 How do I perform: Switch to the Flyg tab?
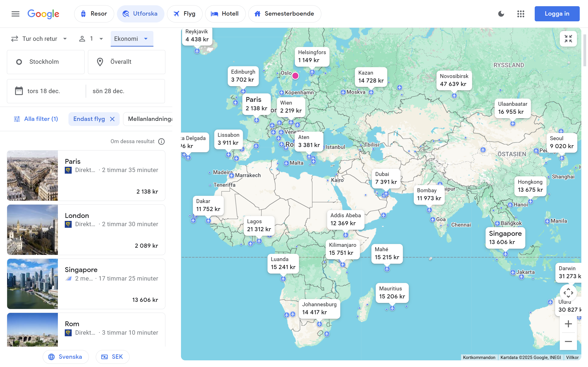tap(184, 14)
